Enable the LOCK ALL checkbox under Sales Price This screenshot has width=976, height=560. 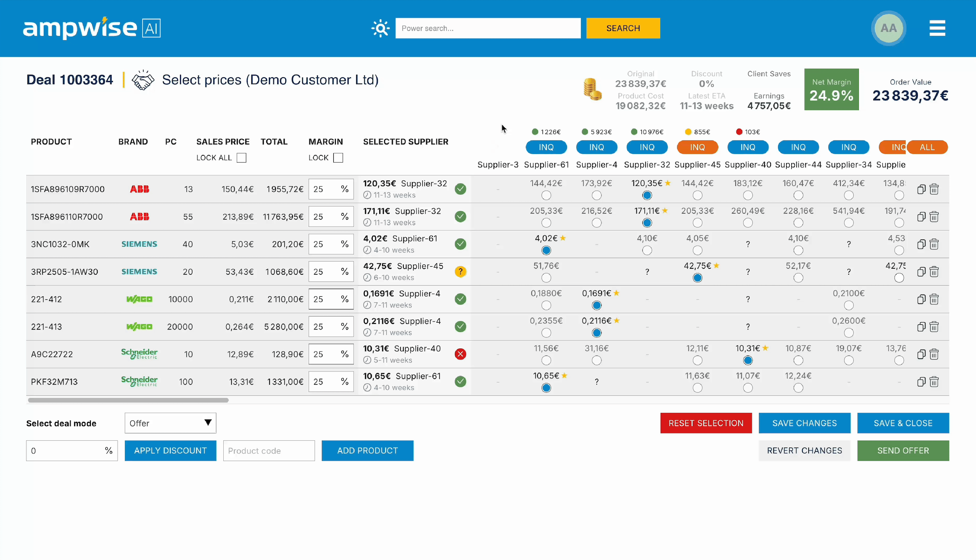pyautogui.click(x=241, y=158)
